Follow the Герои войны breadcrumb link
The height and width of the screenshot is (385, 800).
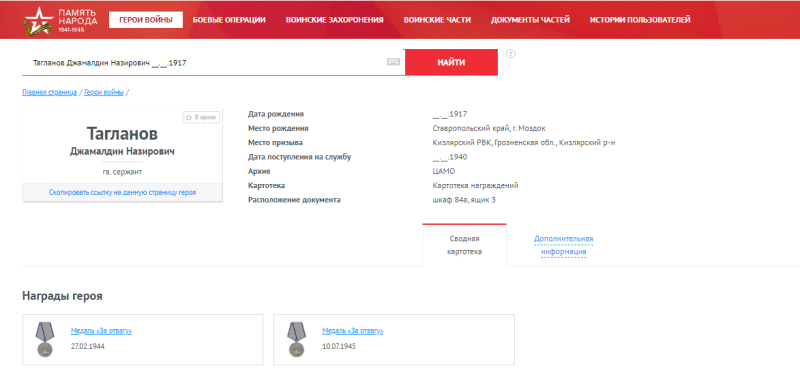coord(104,92)
